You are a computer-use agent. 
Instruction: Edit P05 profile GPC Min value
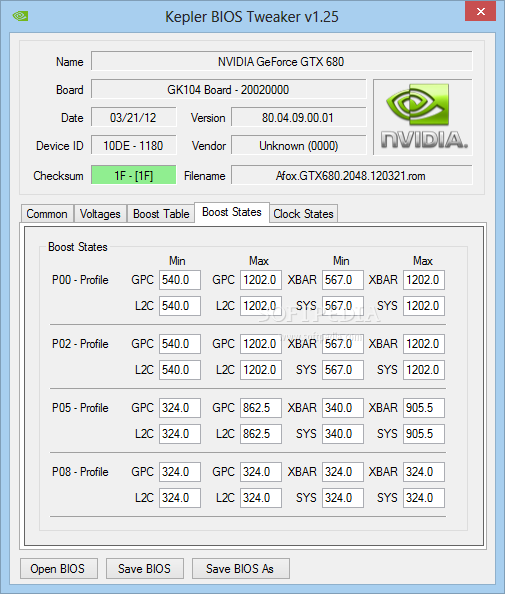180,408
